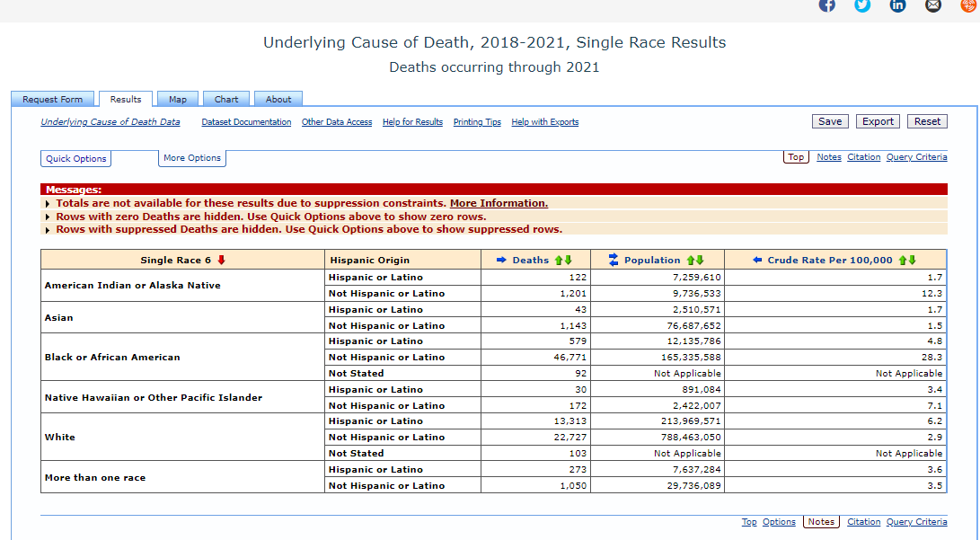Select the Black or African American row label
The image size is (980, 540).
point(112,357)
